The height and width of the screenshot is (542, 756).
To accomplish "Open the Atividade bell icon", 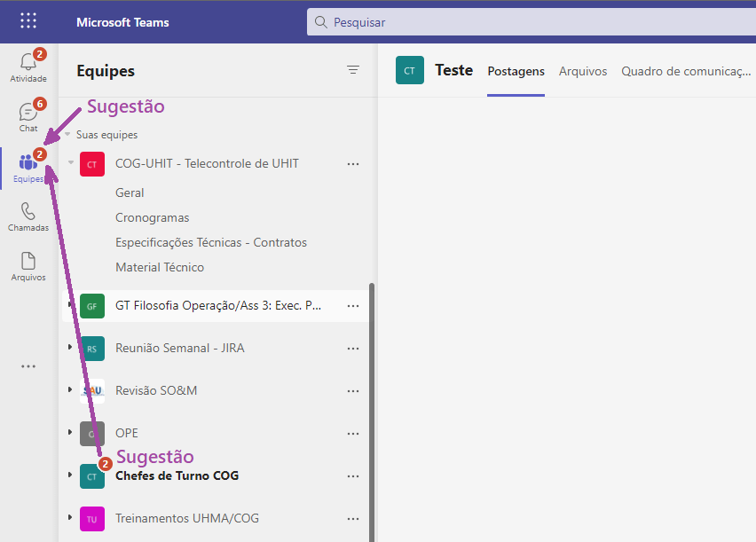I will (x=28, y=62).
